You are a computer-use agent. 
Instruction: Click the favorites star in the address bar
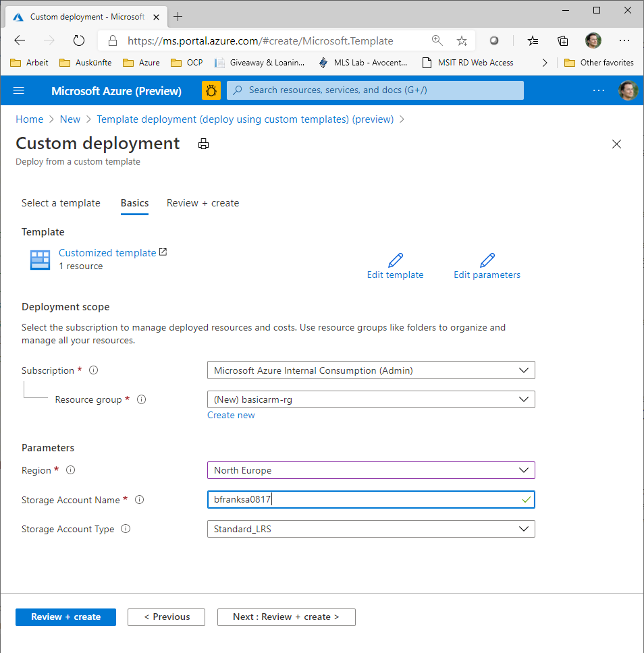pyautogui.click(x=462, y=40)
